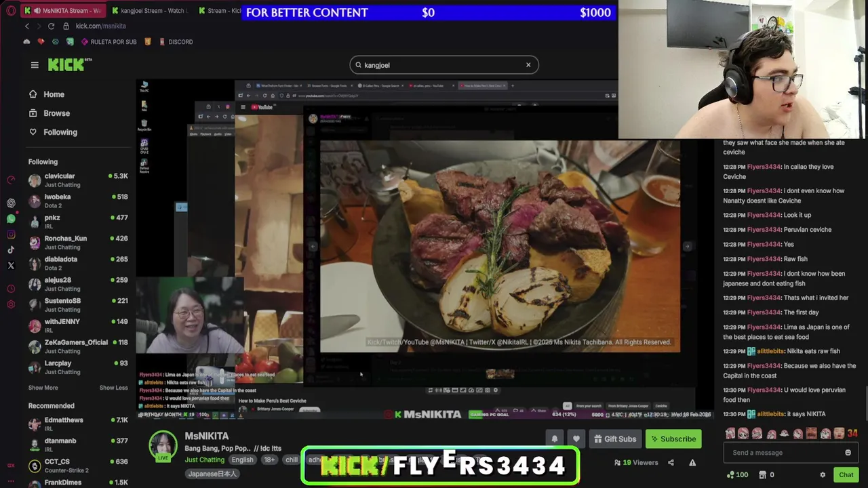Screen dimensions: 868x488
Task: Open Edmatthews recommended channel
Action: (x=78, y=424)
